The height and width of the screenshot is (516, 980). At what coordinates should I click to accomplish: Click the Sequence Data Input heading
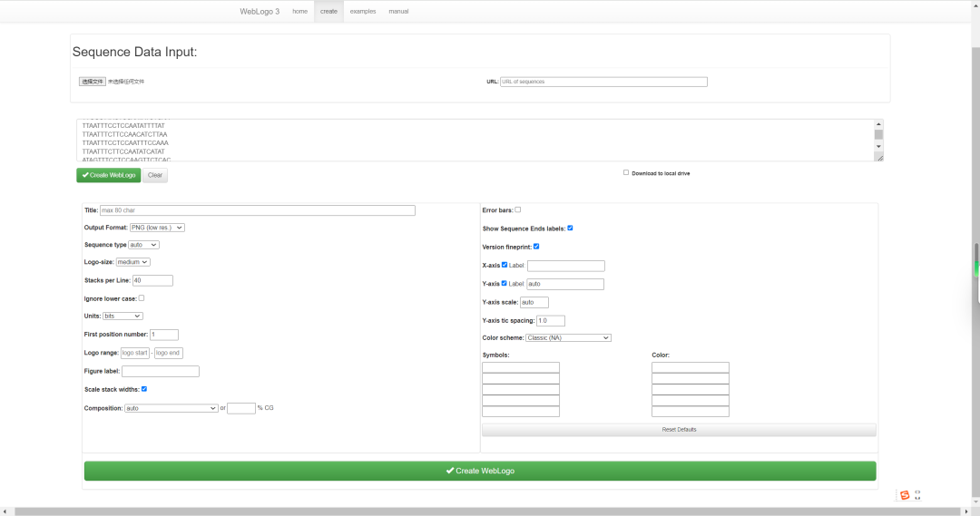point(134,52)
